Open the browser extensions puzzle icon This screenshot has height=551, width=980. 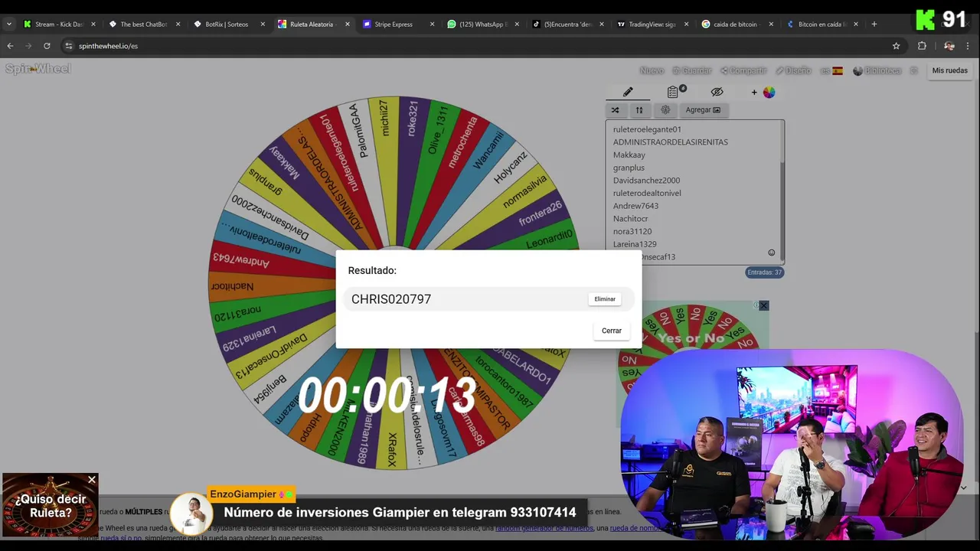click(x=922, y=46)
